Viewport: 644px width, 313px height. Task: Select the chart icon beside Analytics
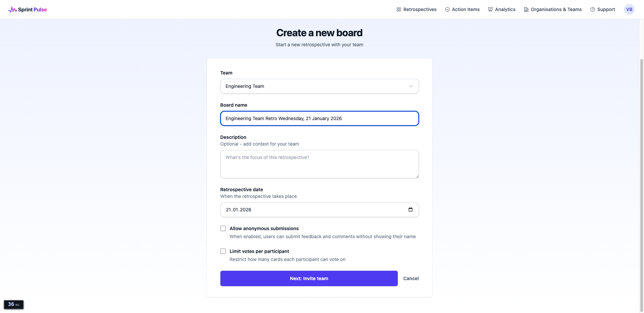(x=490, y=9)
